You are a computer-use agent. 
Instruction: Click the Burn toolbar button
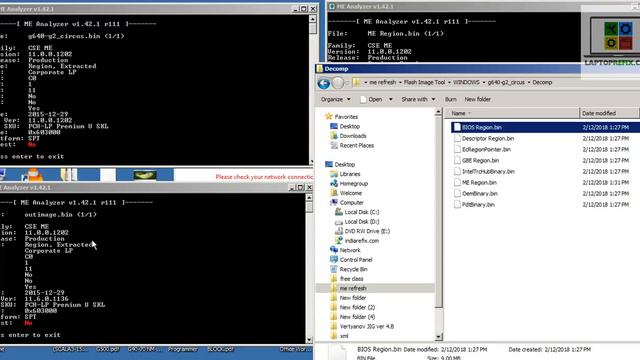click(x=451, y=99)
